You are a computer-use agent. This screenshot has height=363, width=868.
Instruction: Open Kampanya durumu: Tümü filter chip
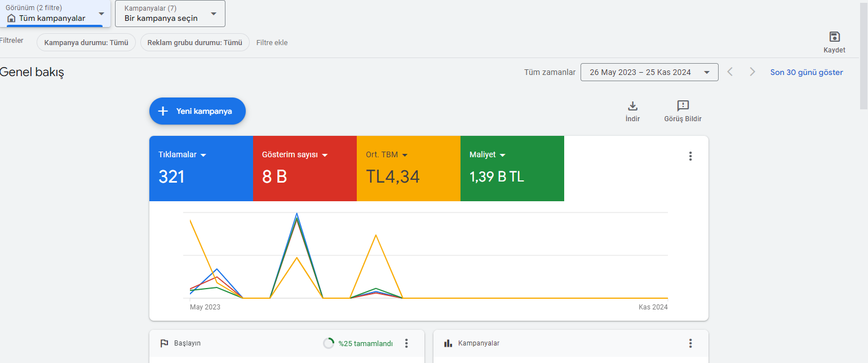tap(86, 42)
